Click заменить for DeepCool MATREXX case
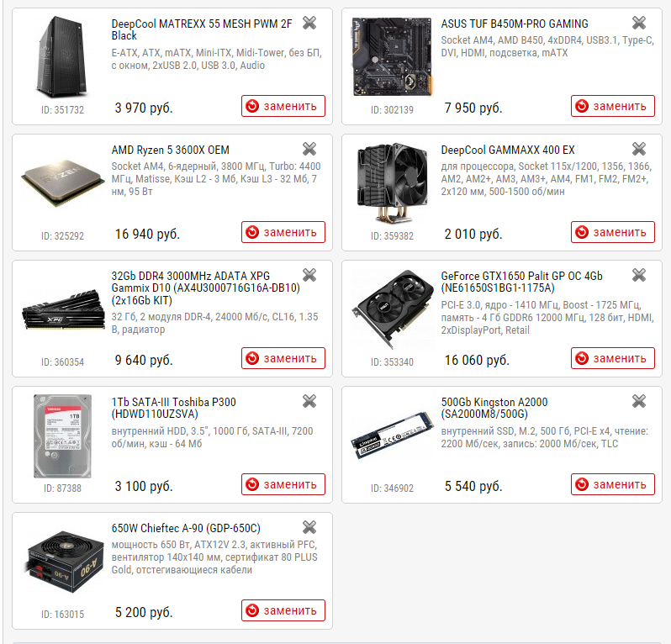Image resolution: width=671 pixels, height=644 pixels. (x=283, y=106)
